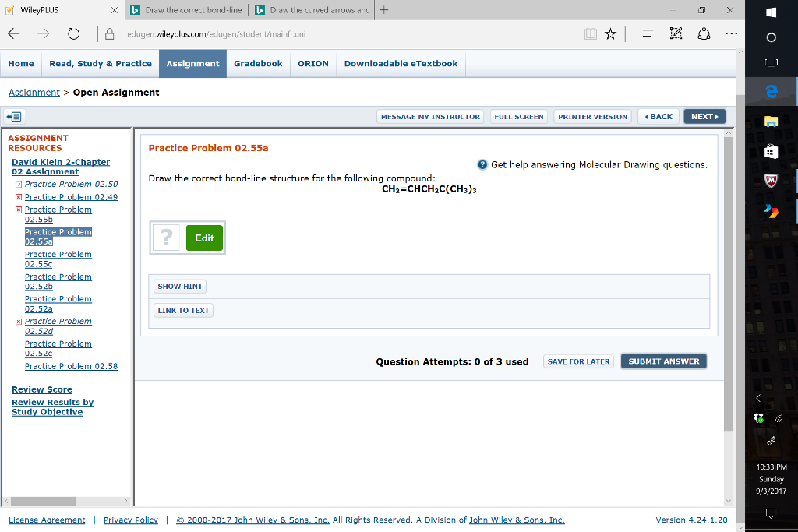Submit the answer
Image resolution: width=798 pixels, height=532 pixels.
point(664,361)
